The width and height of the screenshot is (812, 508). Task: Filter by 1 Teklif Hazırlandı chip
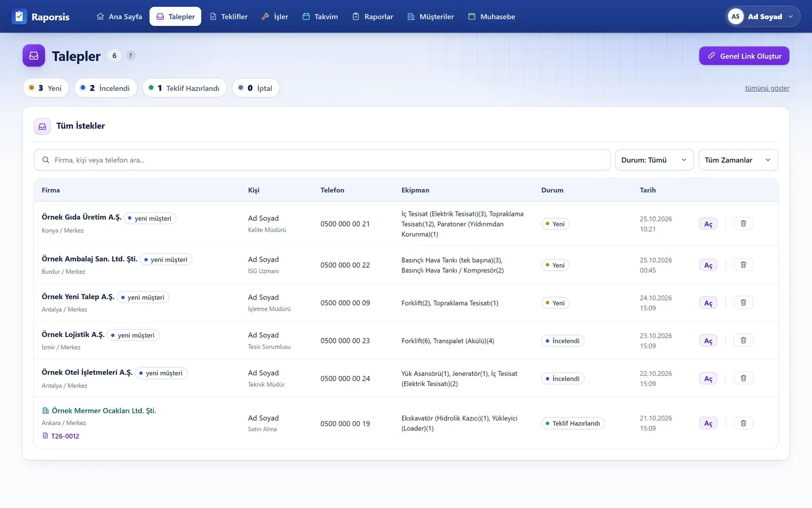(185, 88)
